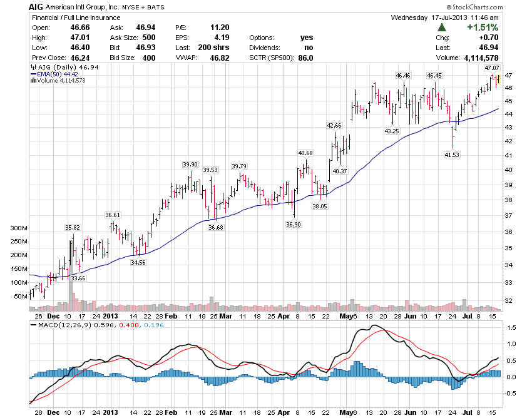
Task: Select the AIG ticker symbol in title
Action: click(x=35, y=7)
